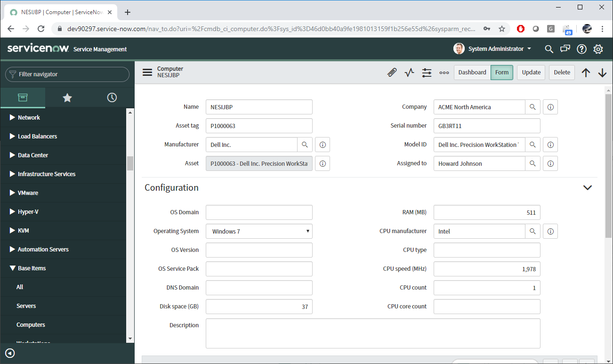Viewport: 613px width, 364px height.
Task: Open the more options ellipsis icon
Action: point(444,72)
